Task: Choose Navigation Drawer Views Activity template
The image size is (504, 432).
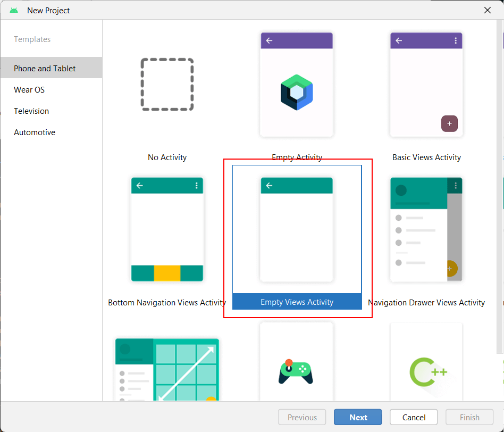Action: click(x=426, y=229)
